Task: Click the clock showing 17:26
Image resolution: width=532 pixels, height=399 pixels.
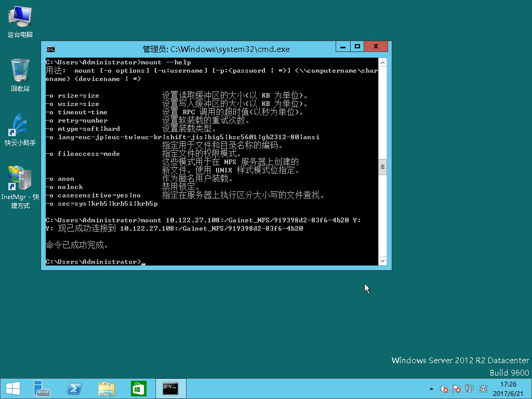Action: 508,389
